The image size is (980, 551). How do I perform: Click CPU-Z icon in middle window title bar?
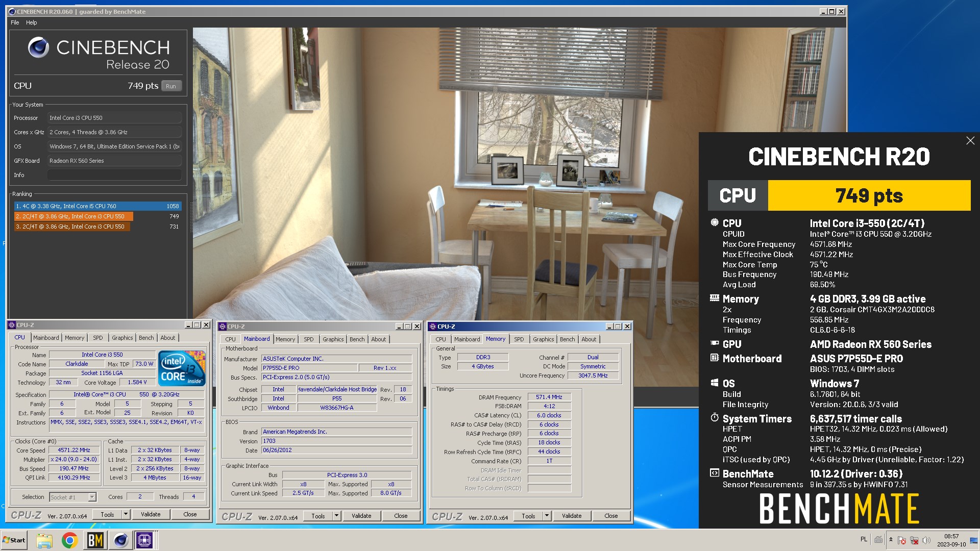[223, 327]
